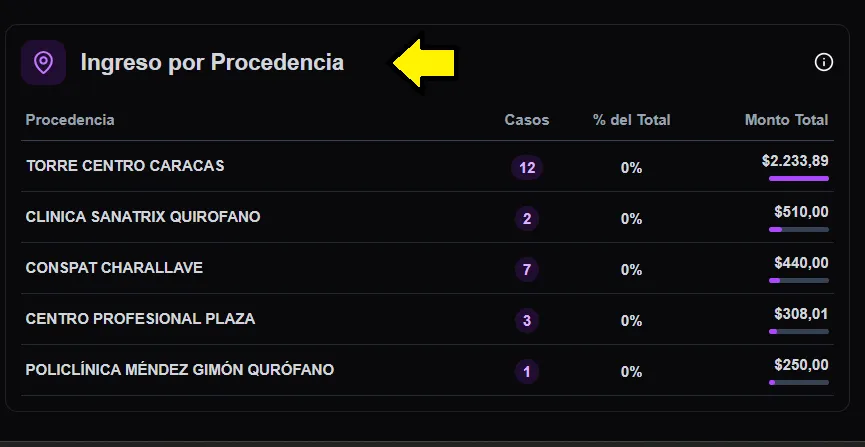Click the progress bar under $510,00
The image size is (865, 447).
click(798, 230)
